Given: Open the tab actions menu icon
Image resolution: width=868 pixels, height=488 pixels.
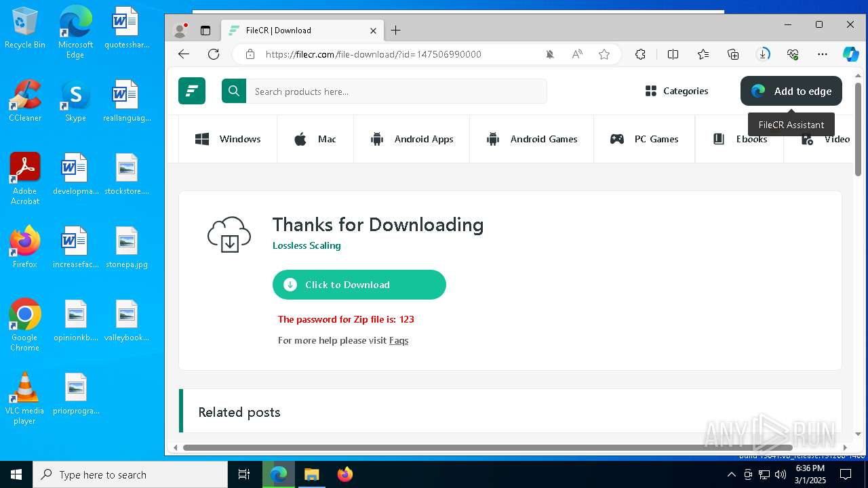Looking at the screenshot, I should (x=205, y=30).
